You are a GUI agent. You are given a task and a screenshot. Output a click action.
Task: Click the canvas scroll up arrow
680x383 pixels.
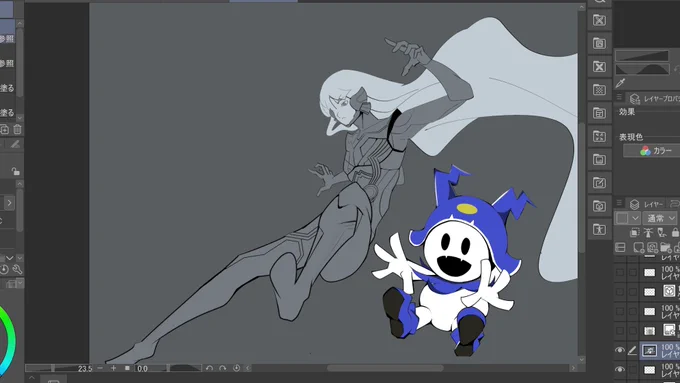click(582, 7)
